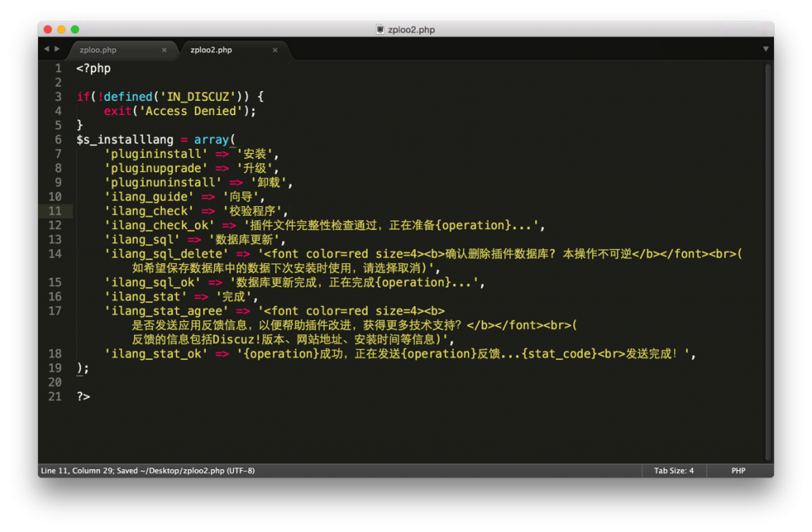Screen dimensions: 812x532
Task: Click line number 21 in the gutter
Action: coord(55,396)
